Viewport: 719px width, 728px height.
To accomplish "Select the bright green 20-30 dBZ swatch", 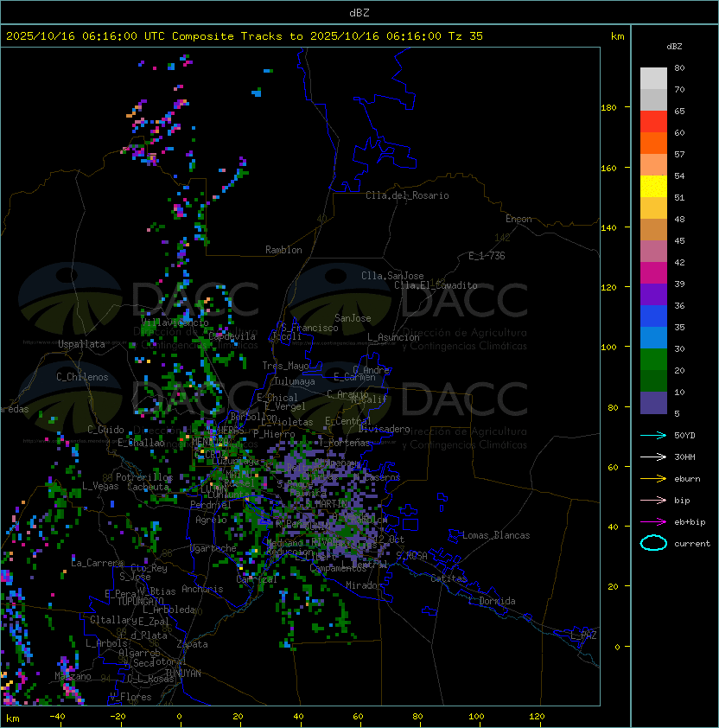I will (x=653, y=359).
